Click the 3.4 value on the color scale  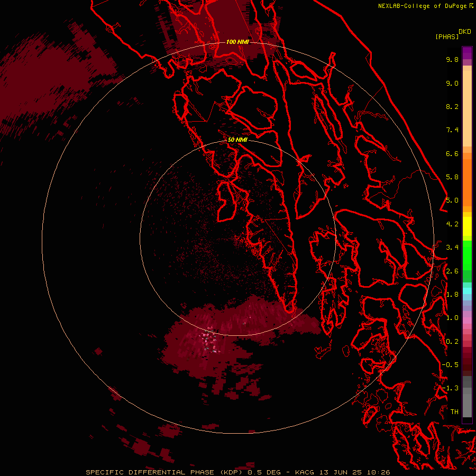click(452, 248)
